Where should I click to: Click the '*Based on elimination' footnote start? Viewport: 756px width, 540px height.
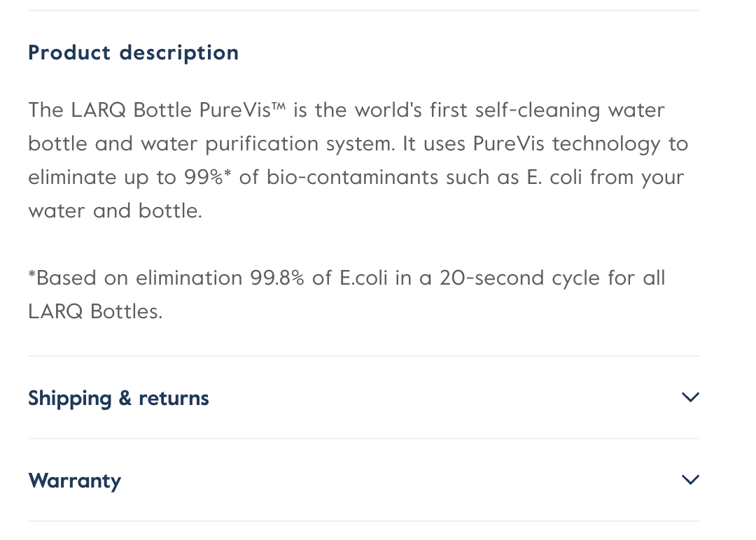coord(136,278)
